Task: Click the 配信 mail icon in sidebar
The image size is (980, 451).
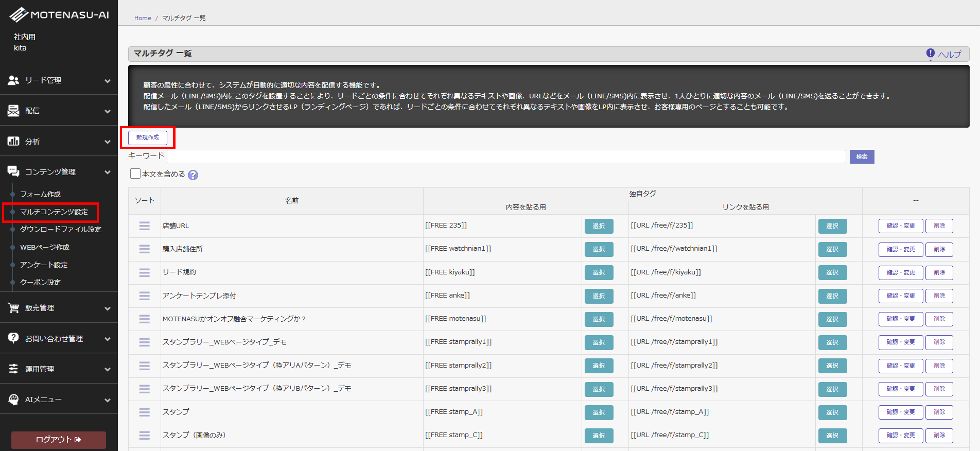Action: pos(13,111)
